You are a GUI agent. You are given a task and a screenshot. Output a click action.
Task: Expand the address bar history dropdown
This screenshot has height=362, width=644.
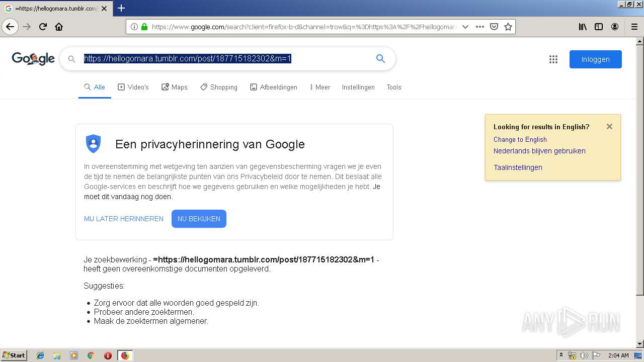click(465, 27)
